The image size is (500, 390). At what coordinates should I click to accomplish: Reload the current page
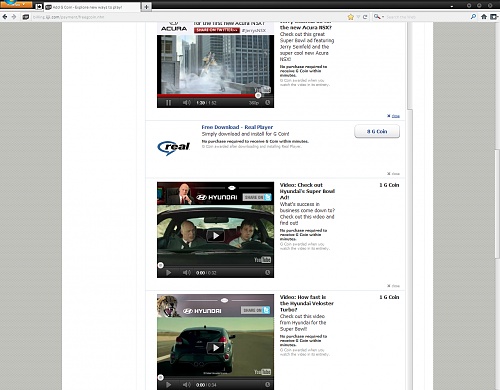coord(365,17)
